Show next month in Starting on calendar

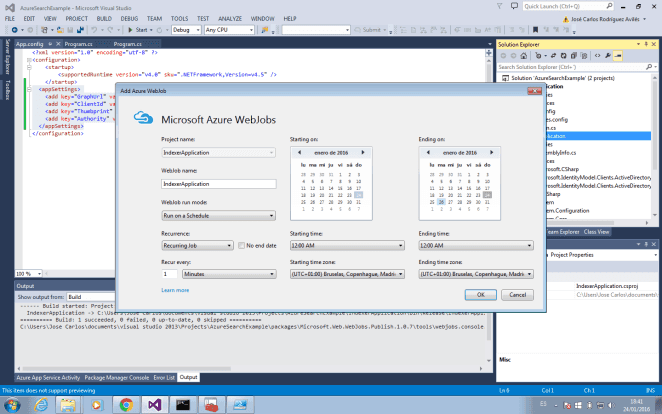coord(363,152)
